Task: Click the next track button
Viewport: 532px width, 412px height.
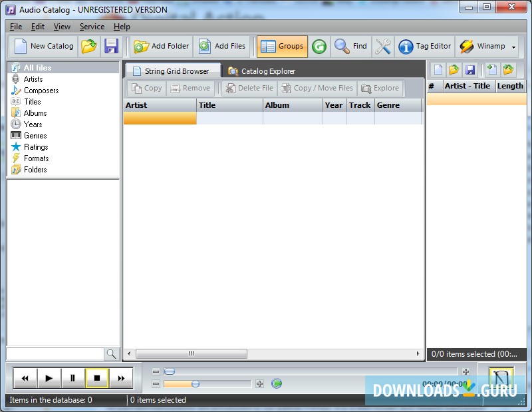Action: click(121, 378)
